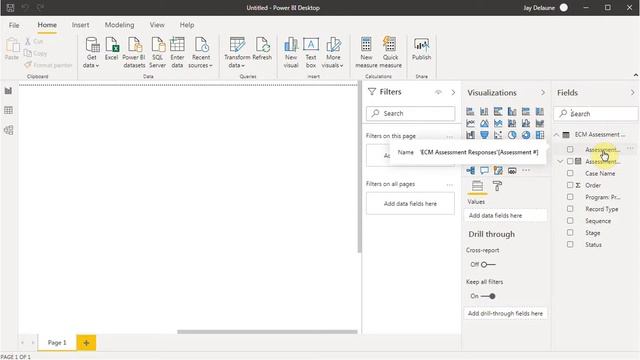Open the File menu
This screenshot has height=360, width=640.
14,25
